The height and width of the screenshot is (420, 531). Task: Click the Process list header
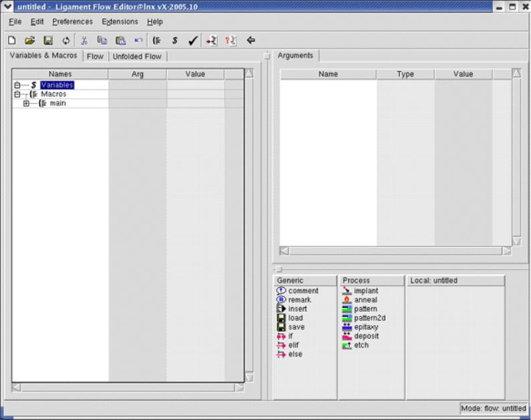371,280
